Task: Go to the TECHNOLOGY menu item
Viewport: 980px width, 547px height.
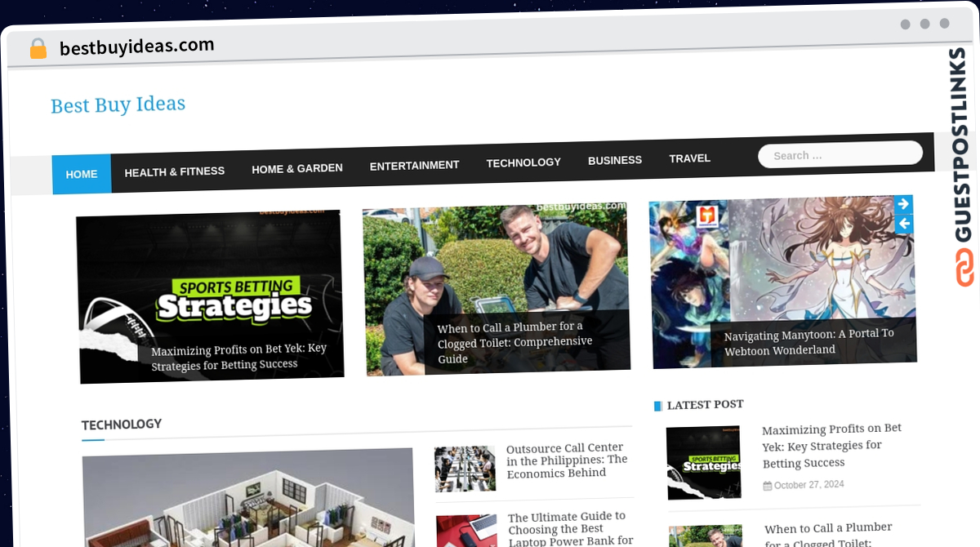Action: tap(523, 162)
